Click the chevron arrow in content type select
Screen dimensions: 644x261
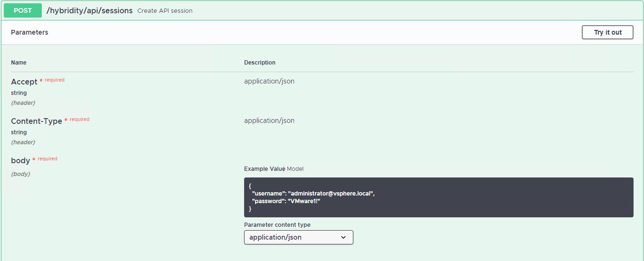tap(343, 237)
